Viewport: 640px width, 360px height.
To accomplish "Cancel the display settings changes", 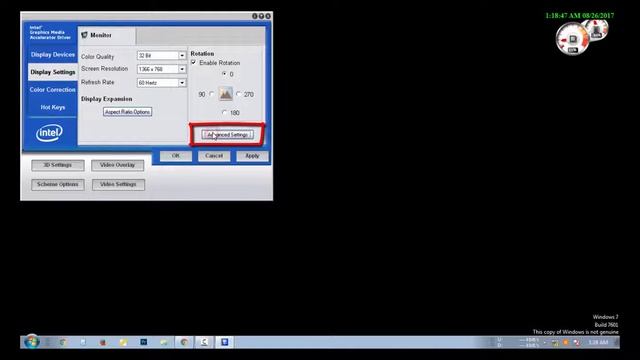I will (x=214, y=156).
